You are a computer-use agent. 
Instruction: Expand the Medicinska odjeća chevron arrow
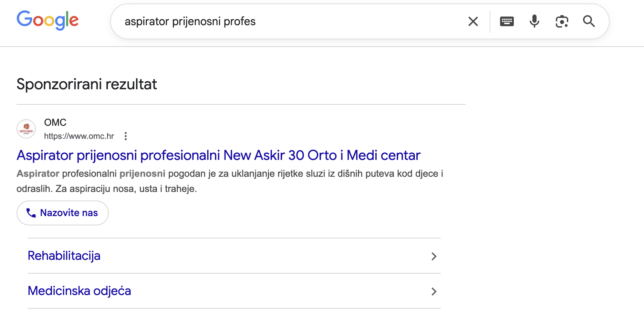[434, 292]
